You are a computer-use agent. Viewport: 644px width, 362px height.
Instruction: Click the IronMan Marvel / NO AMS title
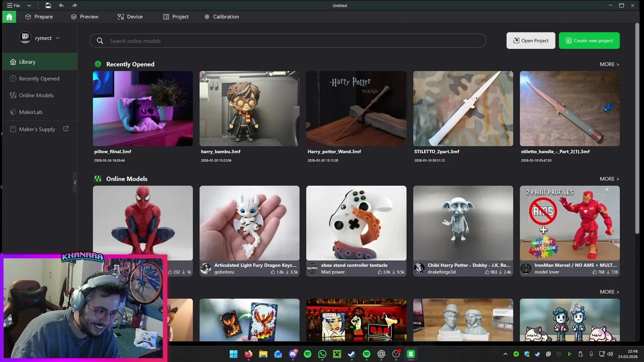point(576,265)
